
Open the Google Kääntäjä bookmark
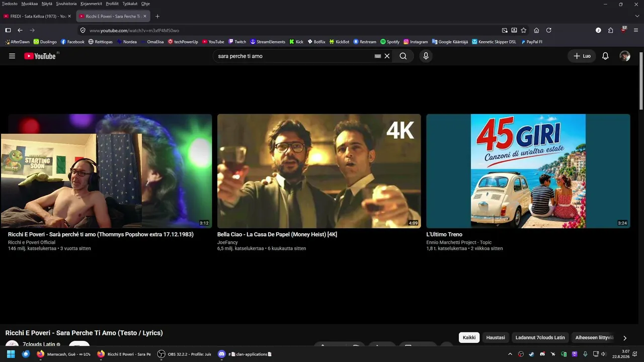tap(450, 42)
